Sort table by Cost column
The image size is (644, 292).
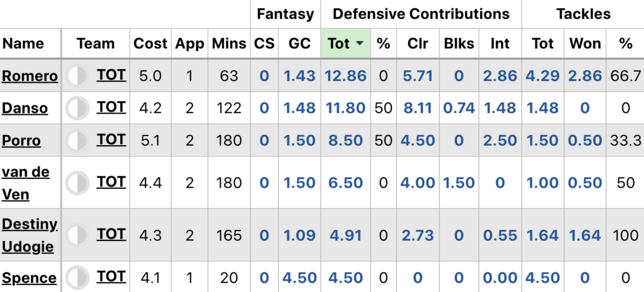tap(150, 44)
